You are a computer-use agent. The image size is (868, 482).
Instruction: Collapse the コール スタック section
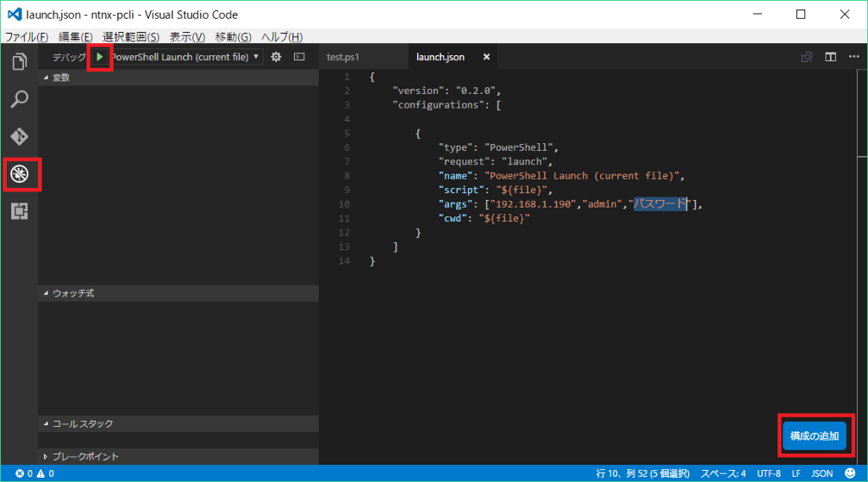click(178, 424)
